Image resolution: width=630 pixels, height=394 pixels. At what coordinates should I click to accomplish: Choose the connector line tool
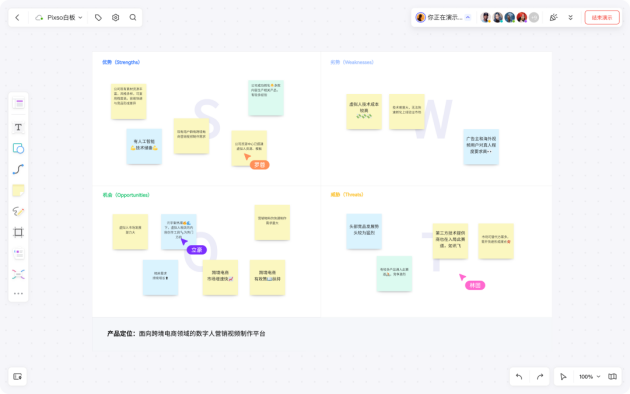coord(18,169)
